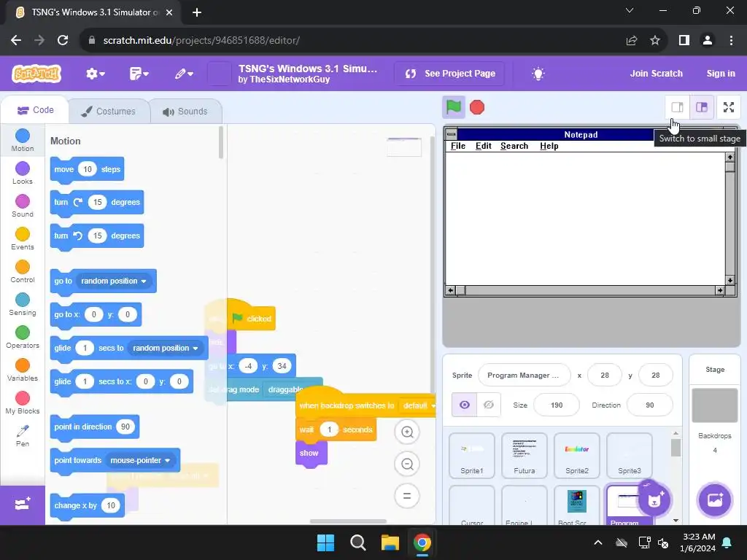Select the Stage backdrop thumbnail
The height and width of the screenshot is (560, 747).
[715, 405]
